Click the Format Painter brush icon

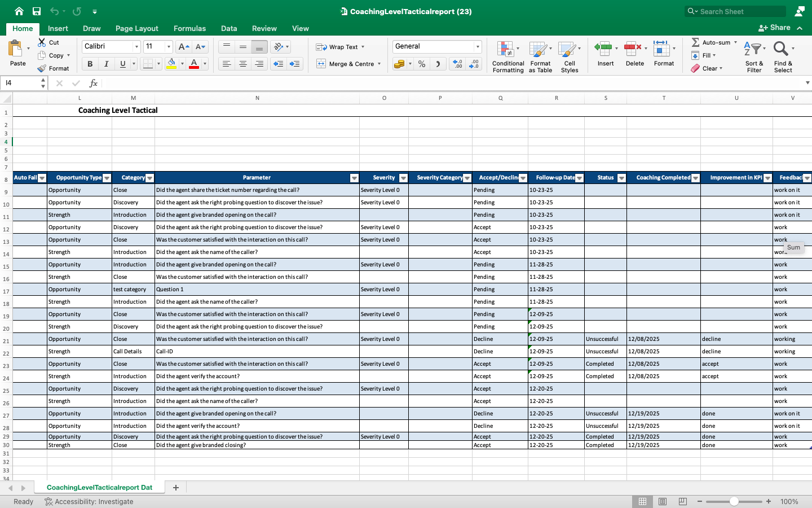(42, 68)
